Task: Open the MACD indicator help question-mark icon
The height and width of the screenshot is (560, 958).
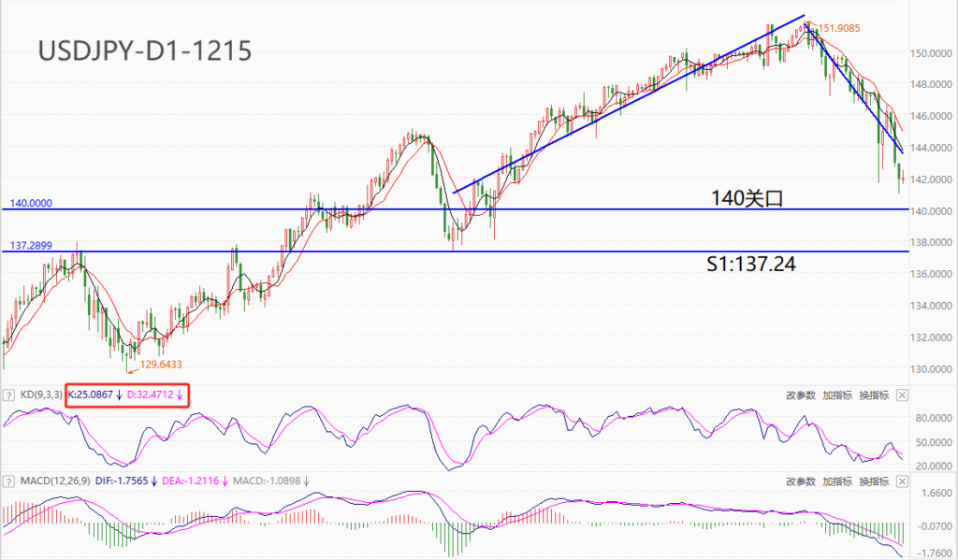Action: 8,481
